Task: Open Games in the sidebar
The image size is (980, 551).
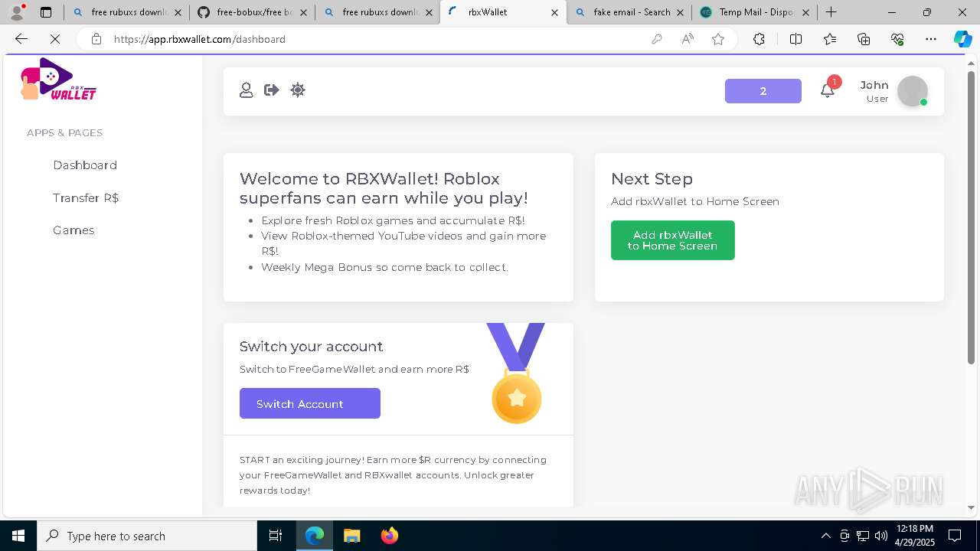Action: tap(73, 230)
